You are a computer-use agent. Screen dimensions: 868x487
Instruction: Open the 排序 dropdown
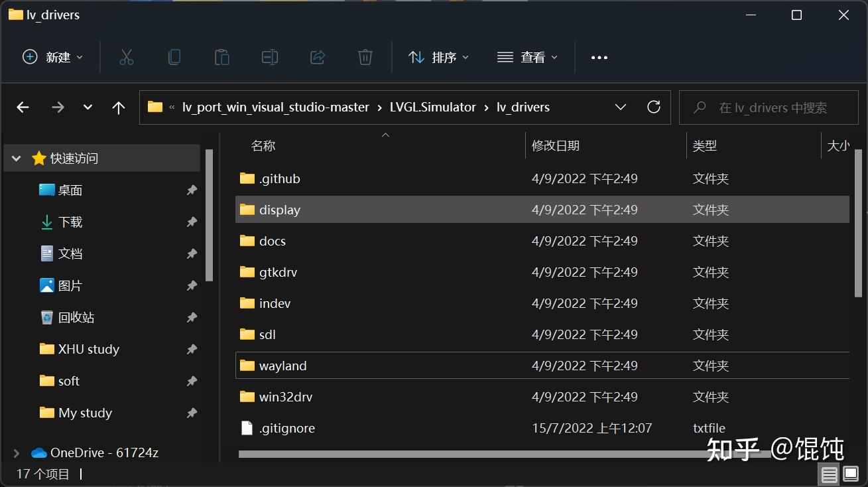pyautogui.click(x=438, y=57)
